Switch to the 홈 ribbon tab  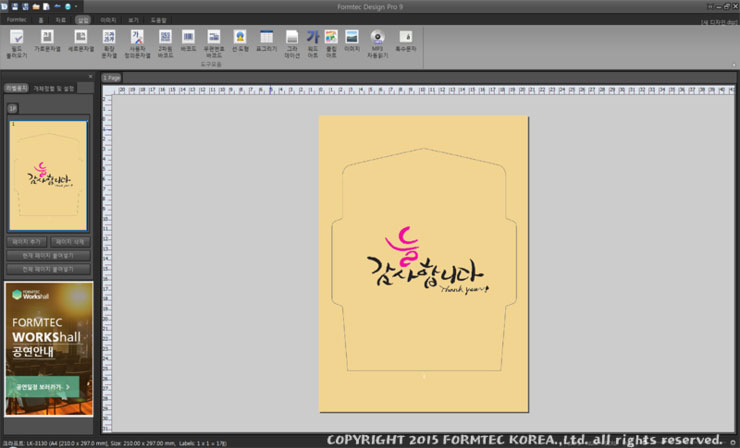point(41,20)
